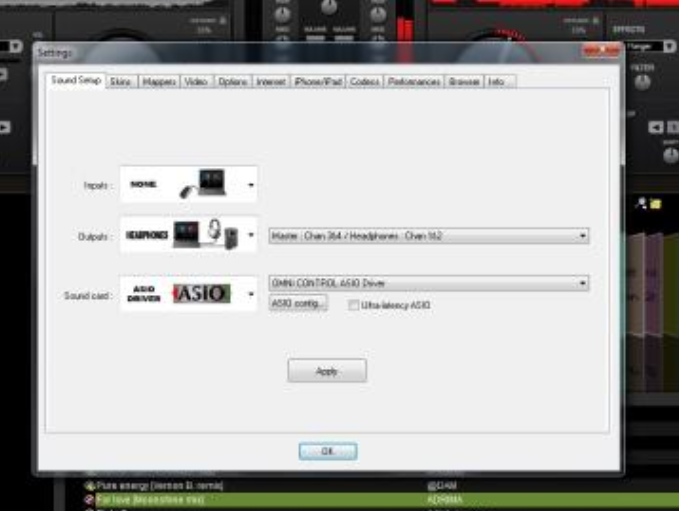The height and width of the screenshot is (511, 679).
Task: Click the OK button
Action: click(327, 451)
